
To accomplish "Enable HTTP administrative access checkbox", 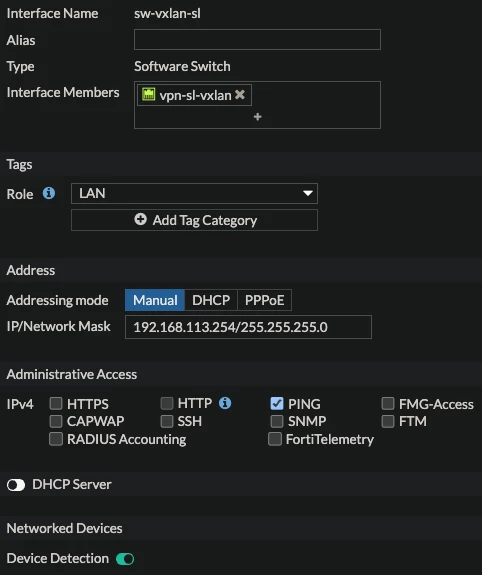I will (x=167, y=403).
